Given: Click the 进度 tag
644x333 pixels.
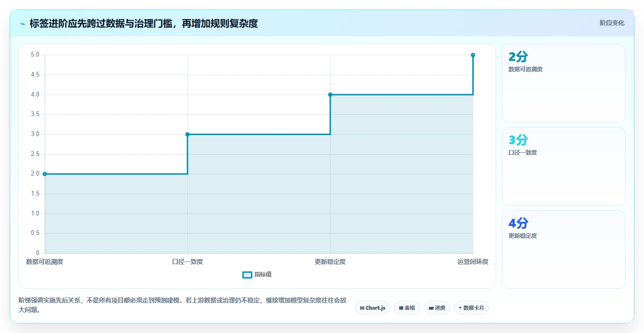Looking at the screenshot, I should (x=437, y=308).
